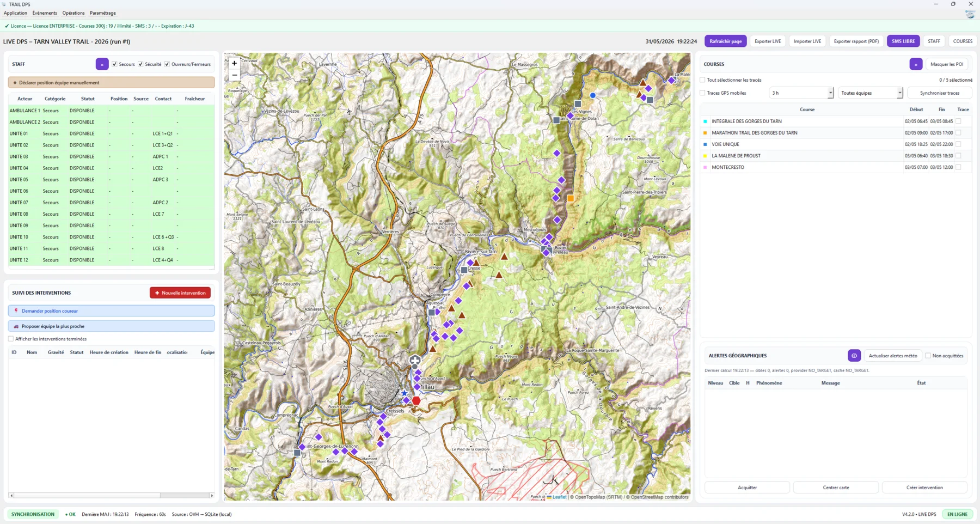Screen dimensions: 980x524
Task: Open the Paramétrage menu
Action: (103, 13)
